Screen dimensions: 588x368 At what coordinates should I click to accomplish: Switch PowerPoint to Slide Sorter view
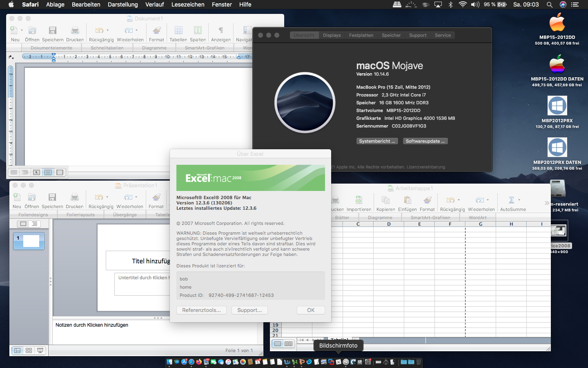(x=29, y=350)
